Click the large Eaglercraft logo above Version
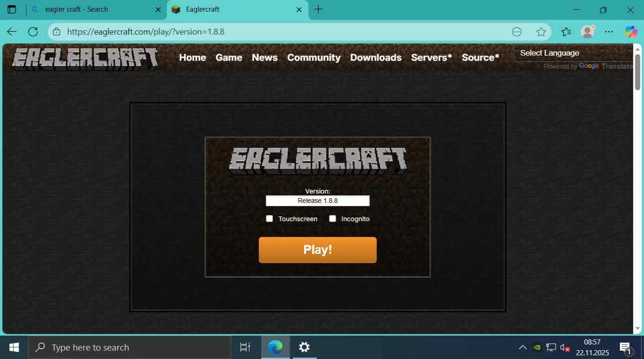The height and width of the screenshot is (359, 644). tap(318, 161)
